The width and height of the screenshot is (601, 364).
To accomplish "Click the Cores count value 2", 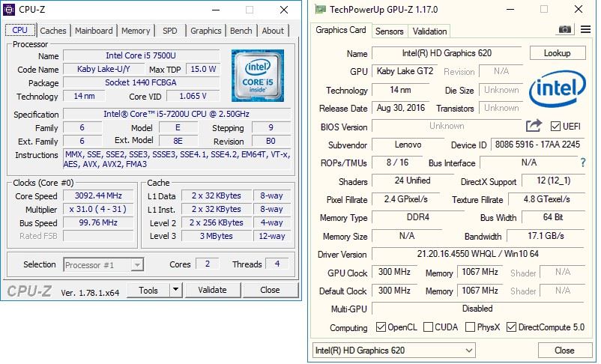I will tap(208, 264).
